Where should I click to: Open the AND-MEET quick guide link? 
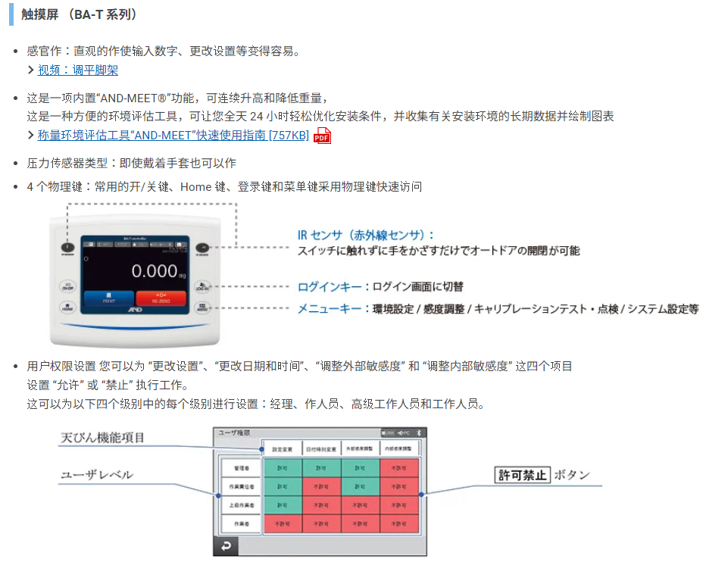click(x=173, y=135)
